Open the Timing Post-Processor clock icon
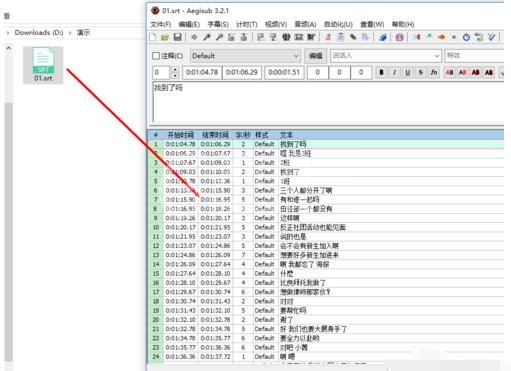511x371 pixels. tap(466, 37)
